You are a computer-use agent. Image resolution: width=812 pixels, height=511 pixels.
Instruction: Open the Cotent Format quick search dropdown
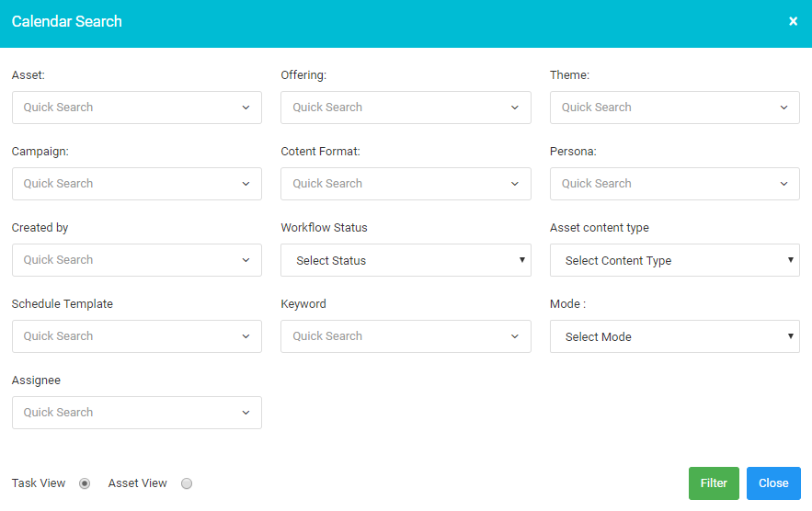[x=406, y=184]
